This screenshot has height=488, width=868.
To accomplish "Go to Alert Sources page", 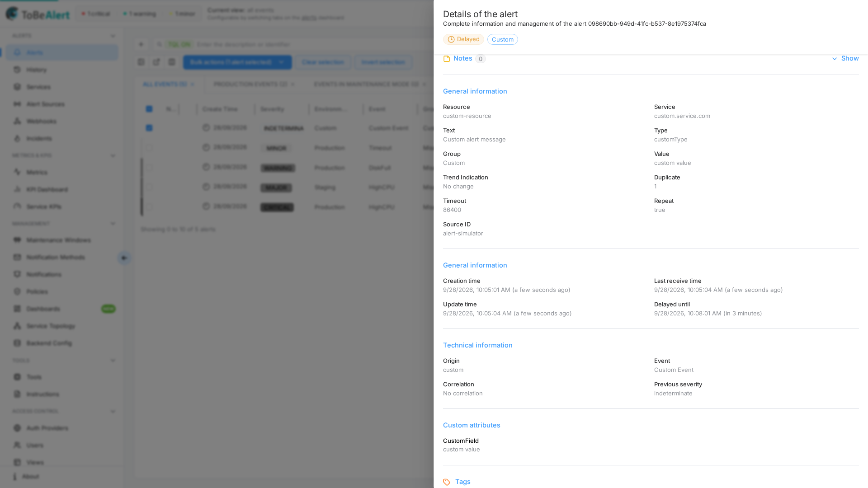I will click(61, 104).
